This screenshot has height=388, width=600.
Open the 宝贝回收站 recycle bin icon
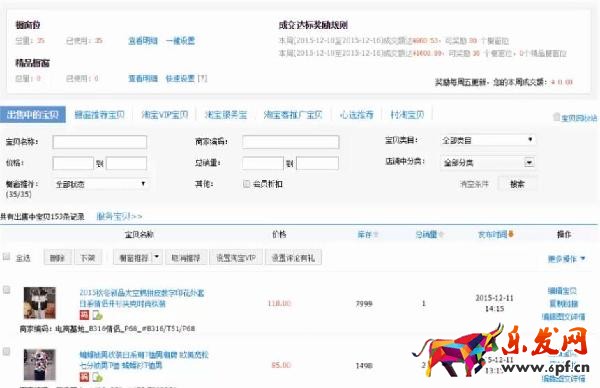coord(557,117)
